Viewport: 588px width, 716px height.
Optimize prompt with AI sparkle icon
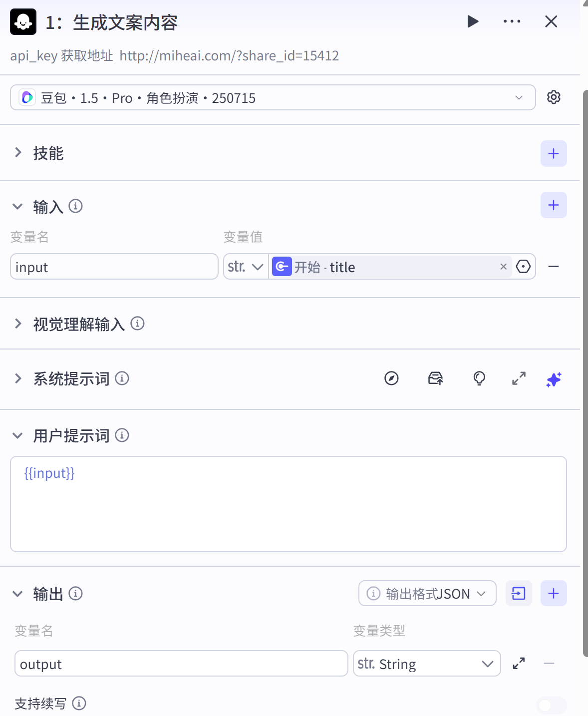point(554,379)
